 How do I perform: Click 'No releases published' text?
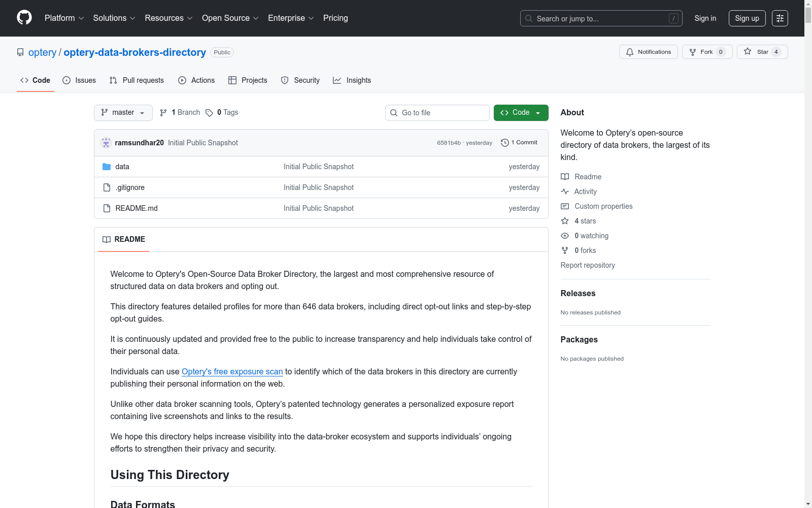coord(591,312)
